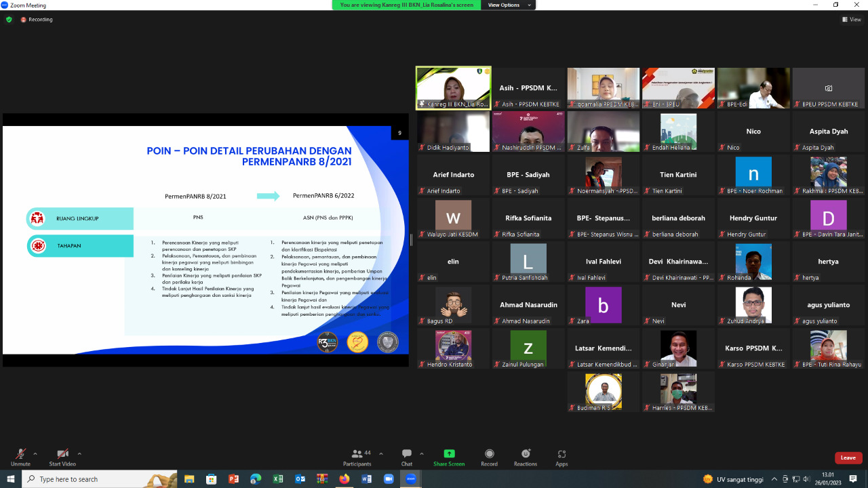Start video with the camera button
The height and width of the screenshot is (488, 868).
pos(62,454)
